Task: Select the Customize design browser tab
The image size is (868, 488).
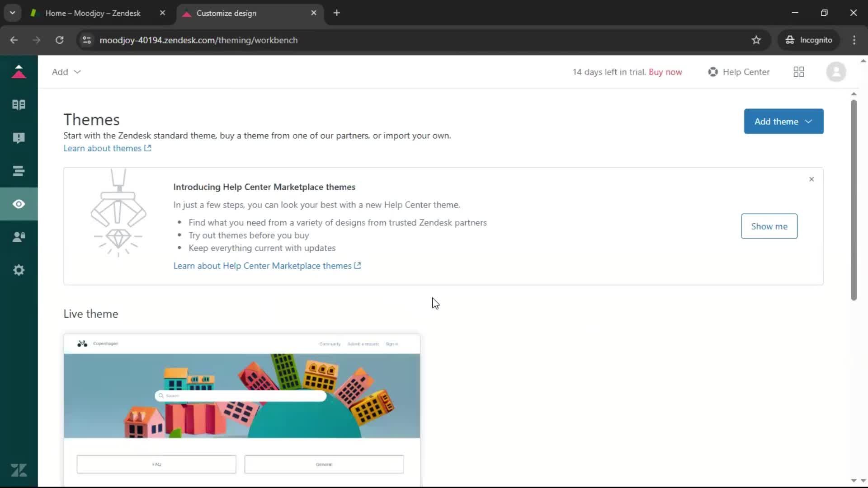Action: (x=250, y=13)
